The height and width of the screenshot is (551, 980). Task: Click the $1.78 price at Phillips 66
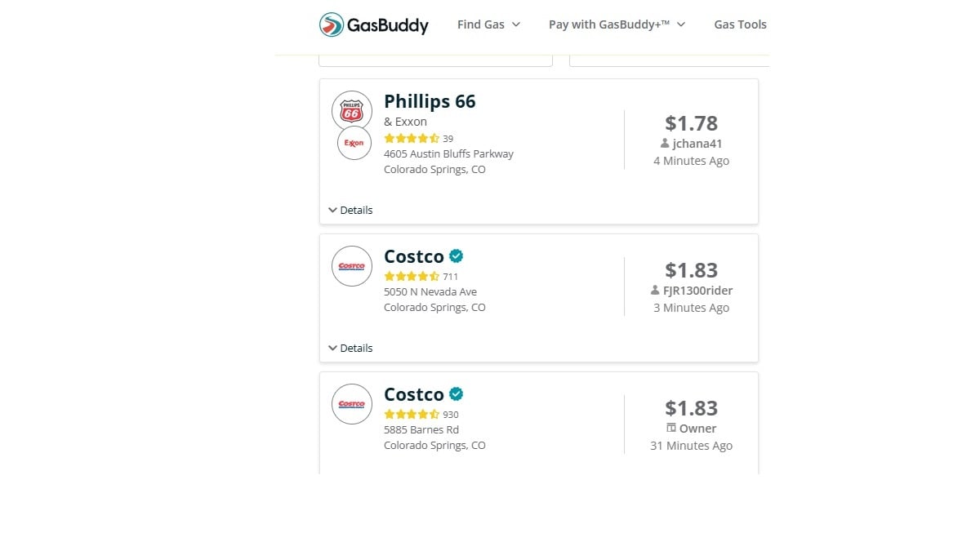coord(691,123)
